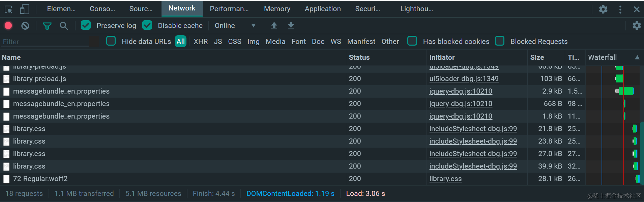The image size is (644, 202).
Task: Open the DevTools three-dot menu
Action: click(x=620, y=9)
